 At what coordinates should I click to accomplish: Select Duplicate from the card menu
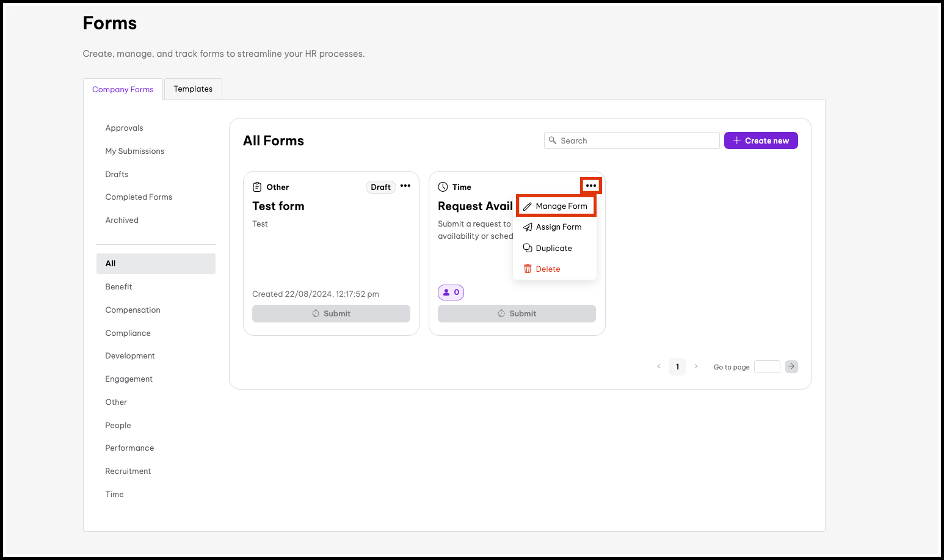point(552,248)
